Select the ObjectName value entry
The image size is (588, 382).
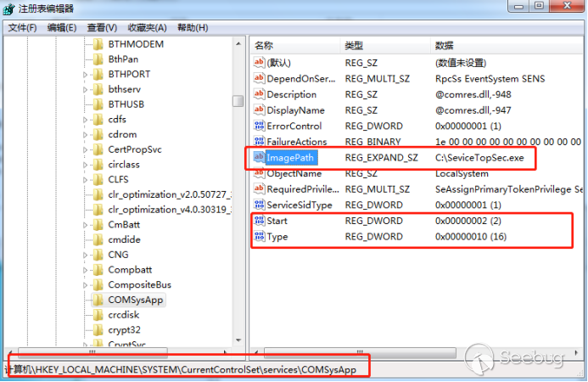(294, 173)
